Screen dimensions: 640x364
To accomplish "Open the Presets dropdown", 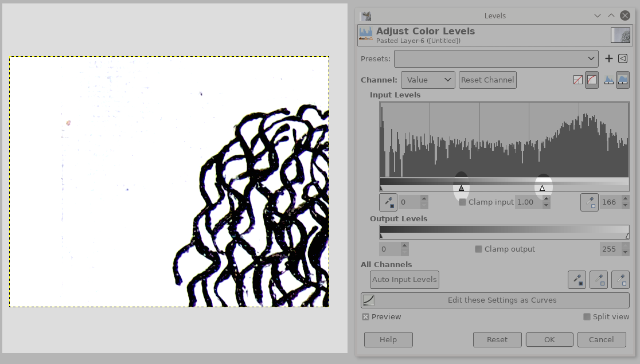I will coord(496,59).
